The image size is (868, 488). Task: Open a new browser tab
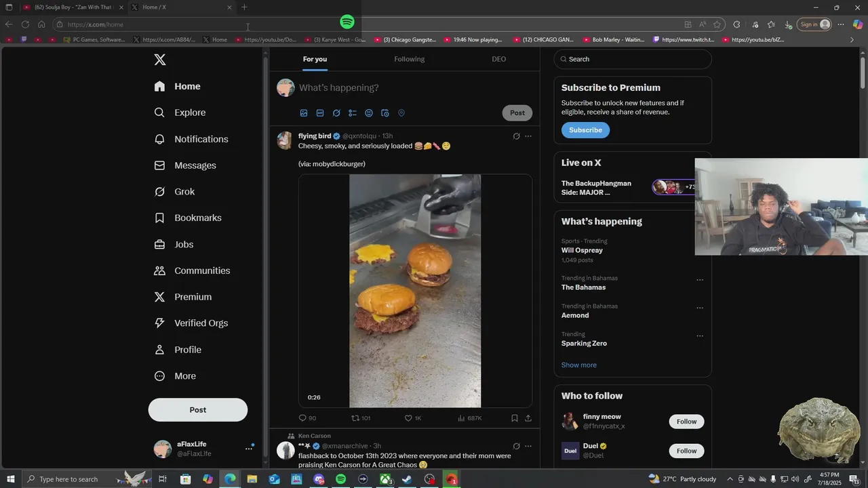(x=244, y=7)
